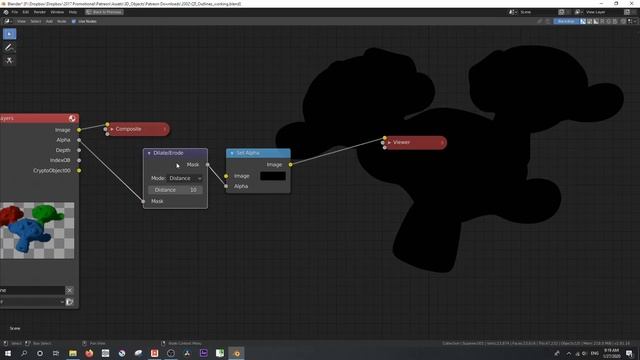The height and width of the screenshot is (360, 640).
Task: Click the black Image color swatch on Set Alpha
Action: coord(273,176)
